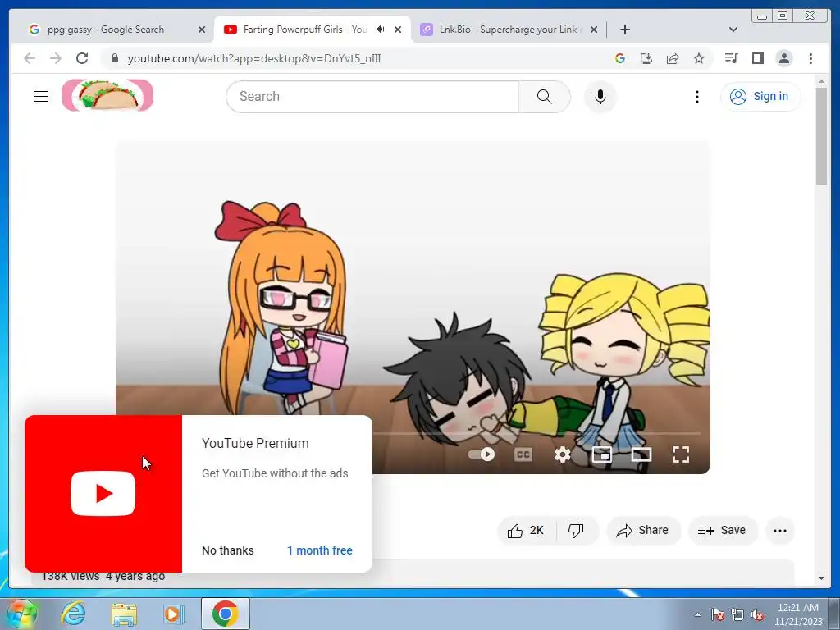Share this page from address bar
The width and height of the screenshot is (840, 630).
(x=673, y=58)
